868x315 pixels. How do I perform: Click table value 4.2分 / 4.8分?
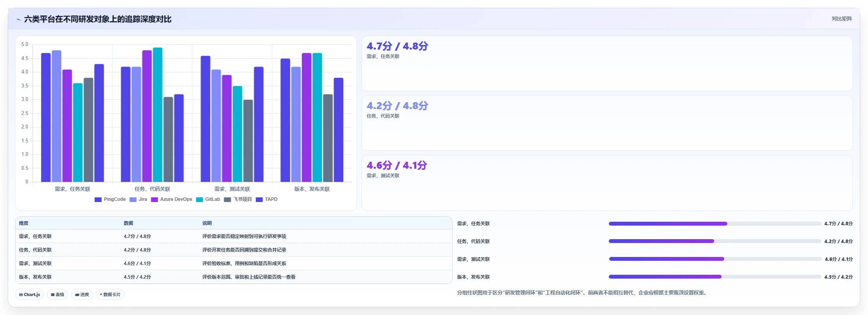137,250
